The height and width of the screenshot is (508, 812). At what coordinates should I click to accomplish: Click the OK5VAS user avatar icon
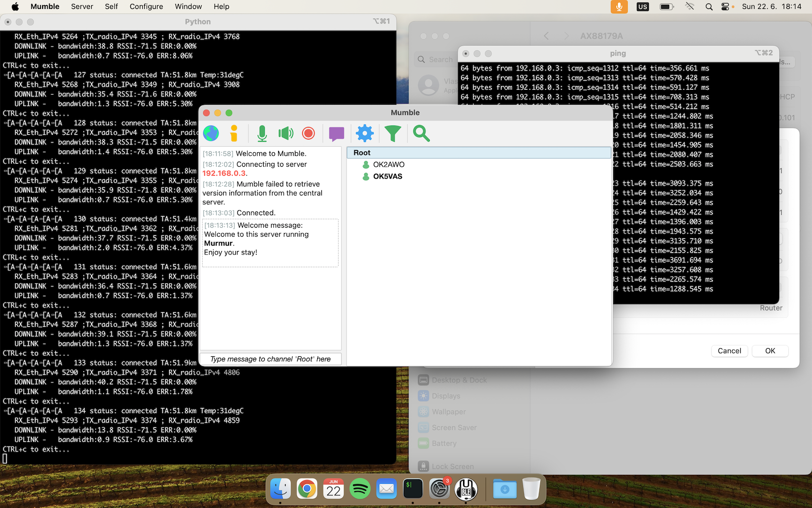click(x=366, y=177)
